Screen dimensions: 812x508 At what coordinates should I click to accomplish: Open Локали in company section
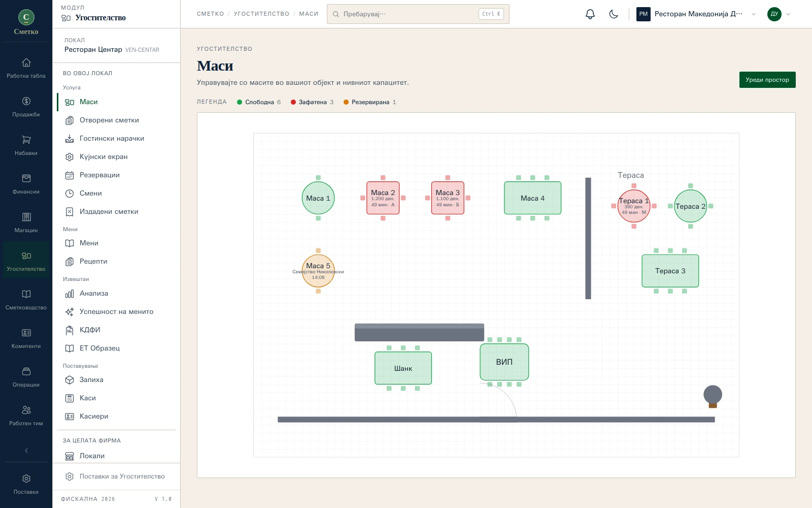point(116,456)
